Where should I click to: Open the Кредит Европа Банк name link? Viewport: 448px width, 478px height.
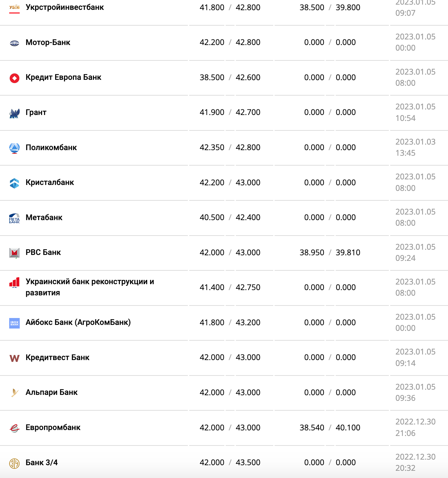(63, 77)
